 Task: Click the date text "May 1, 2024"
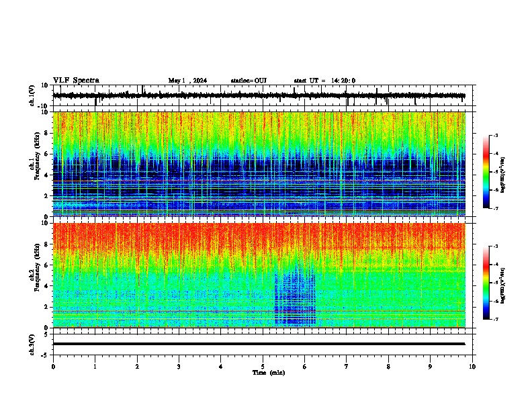[187, 81]
